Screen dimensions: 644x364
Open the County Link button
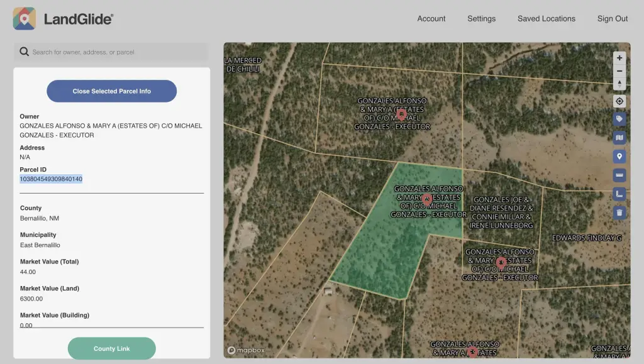click(112, 348)
